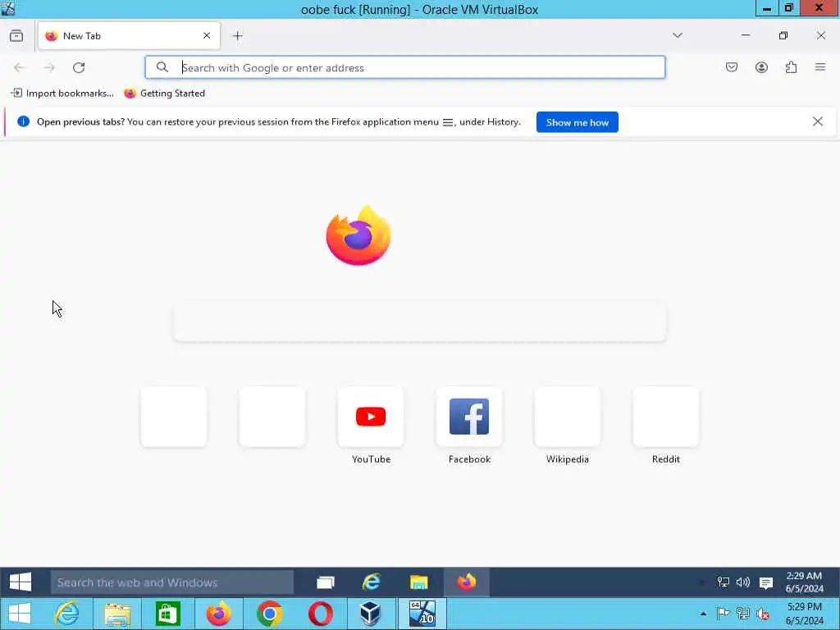The width and height of the screenshot is (840, 630).
Task: Click the new tab page search box
Action: click(x=420, y=323)
